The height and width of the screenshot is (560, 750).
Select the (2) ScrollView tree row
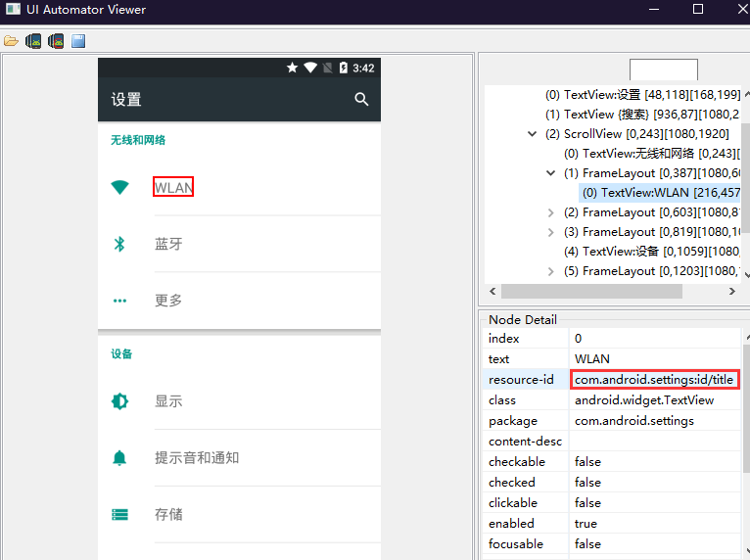point(637,134)
